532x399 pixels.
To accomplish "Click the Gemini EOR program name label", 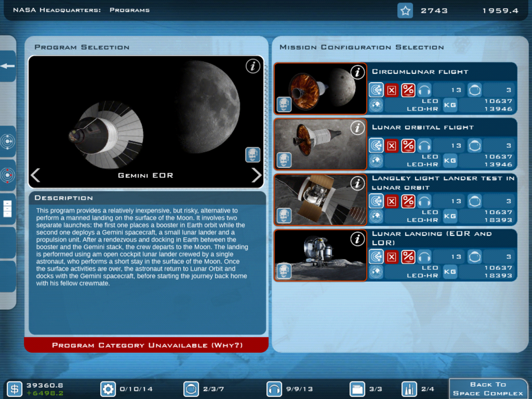I will click(145, 175).
